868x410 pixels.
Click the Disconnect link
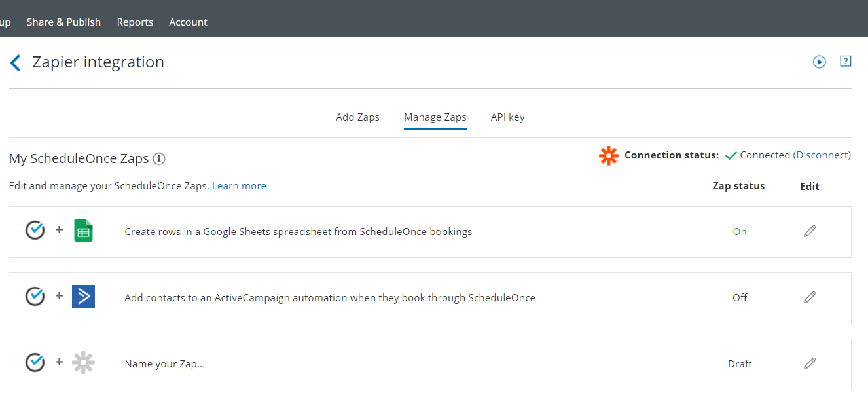[822, 155]
